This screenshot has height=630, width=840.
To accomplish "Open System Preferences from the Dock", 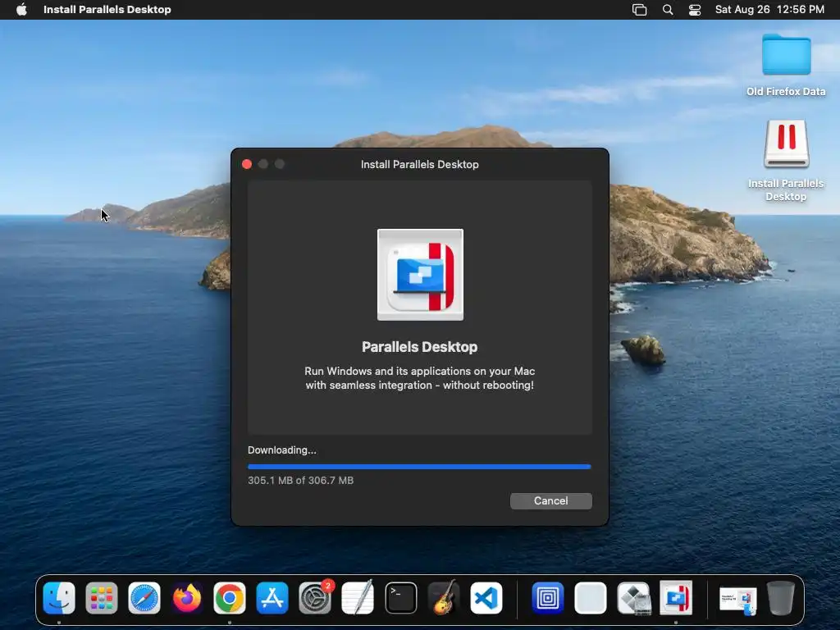I will tap(315, 598).
